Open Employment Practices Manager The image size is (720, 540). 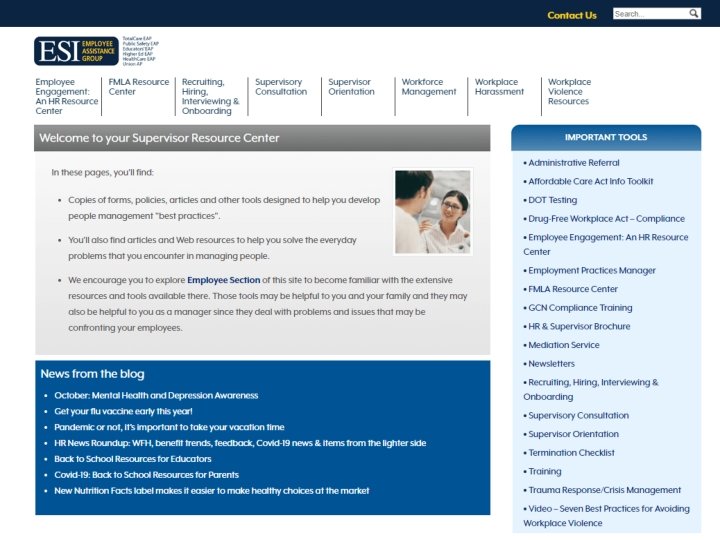[x=591, y=270]
